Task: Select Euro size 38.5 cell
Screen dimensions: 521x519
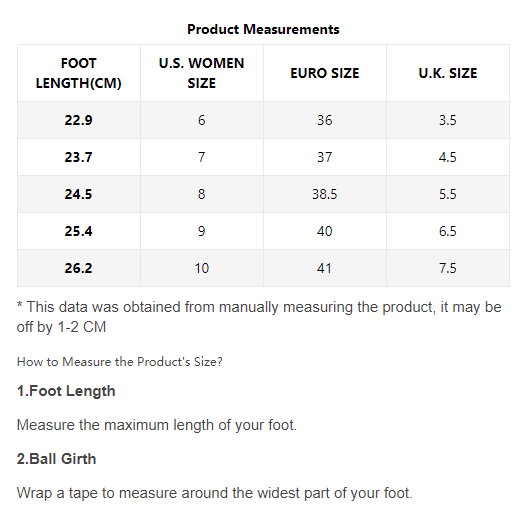Action: (325, 194)
